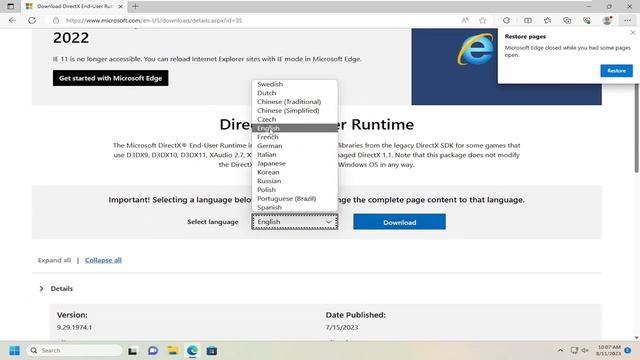Show hidden system tray icons

point(560,350)
